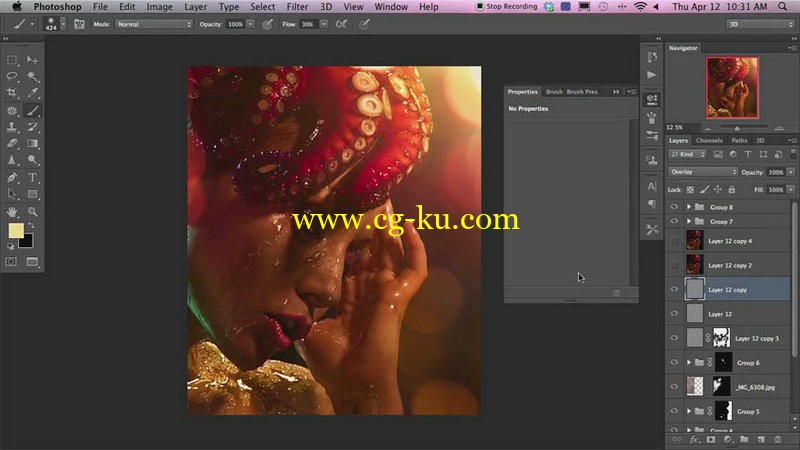
Task: Open the Flow value dropdown arrow
Action: pyautogui.click(x=324, y=24)
